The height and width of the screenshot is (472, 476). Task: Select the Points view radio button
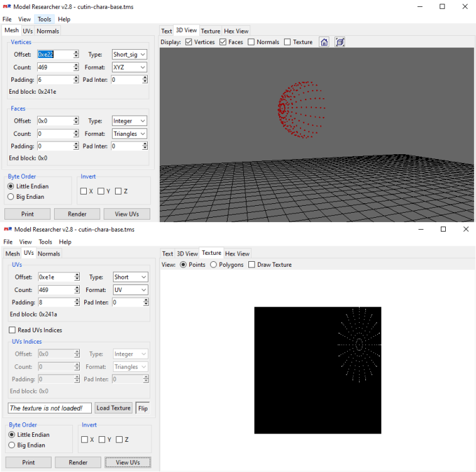[x=183, y=264]
